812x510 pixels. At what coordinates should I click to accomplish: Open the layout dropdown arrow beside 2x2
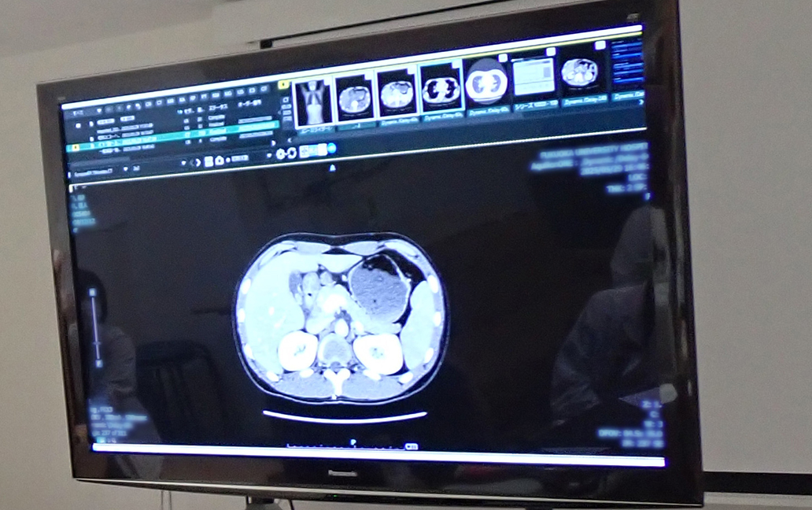tap(125, 169)
